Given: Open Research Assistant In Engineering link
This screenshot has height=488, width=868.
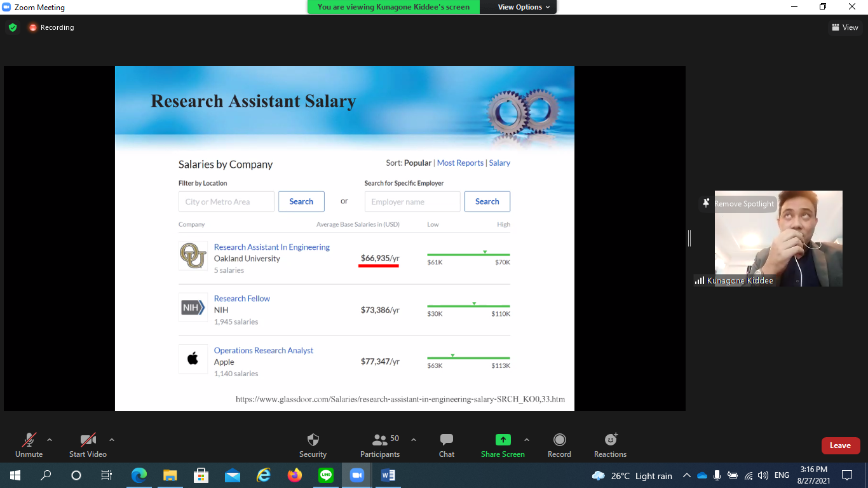Looking at the screenshot, I should [272, 247].
